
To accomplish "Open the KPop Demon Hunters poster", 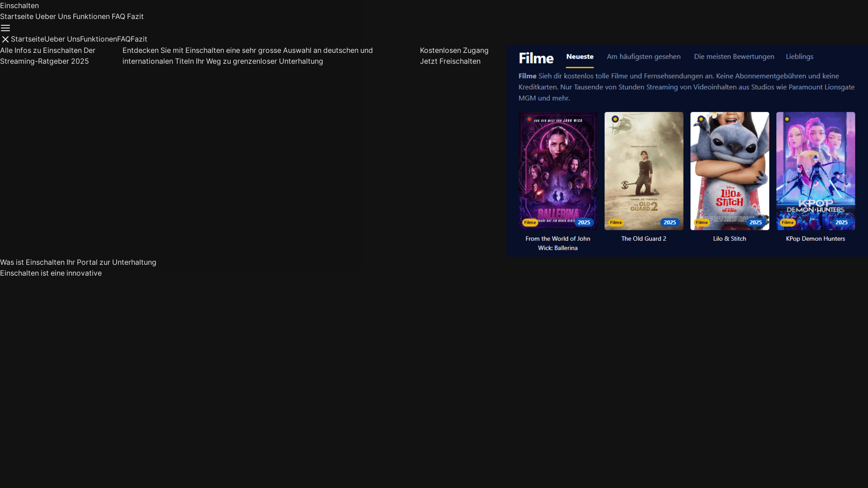I will (x=816, y=171).
